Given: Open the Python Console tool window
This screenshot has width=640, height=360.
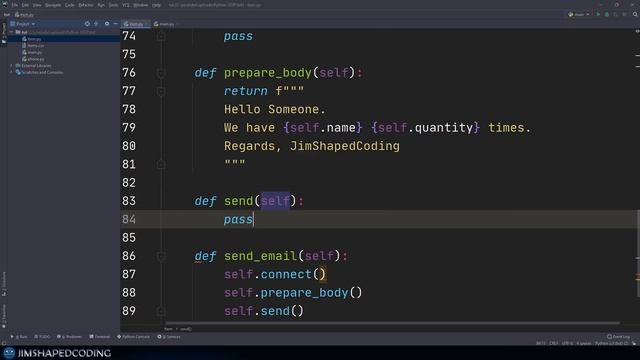Looking at the screenshot, I should pos(133,337).
